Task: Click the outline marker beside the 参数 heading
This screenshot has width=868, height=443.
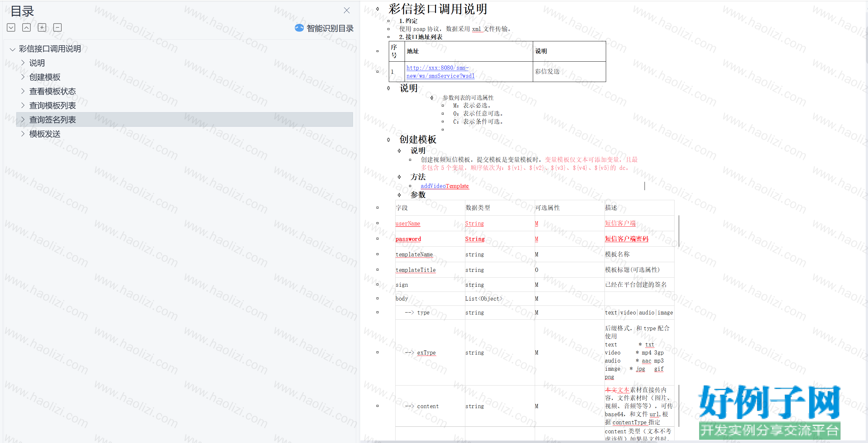Action: [x=399, y=195]
